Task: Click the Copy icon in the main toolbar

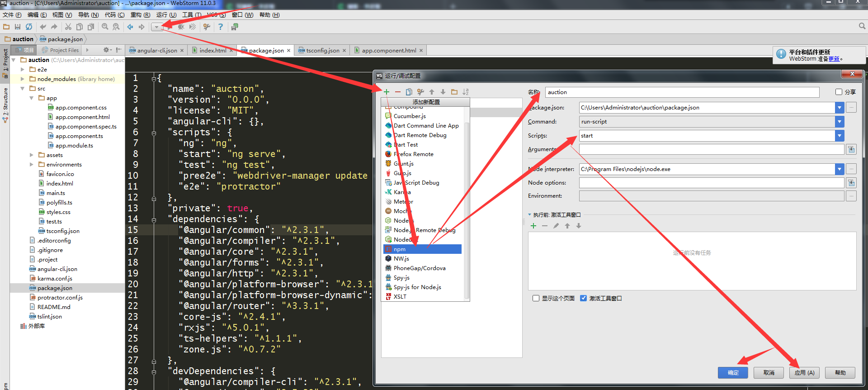Action: tap(80, 27)
